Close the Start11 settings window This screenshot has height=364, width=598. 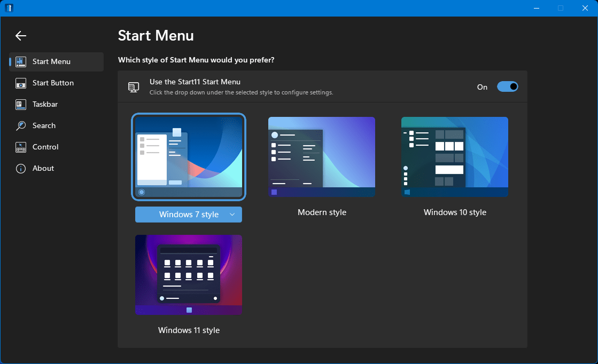(585, 8)
